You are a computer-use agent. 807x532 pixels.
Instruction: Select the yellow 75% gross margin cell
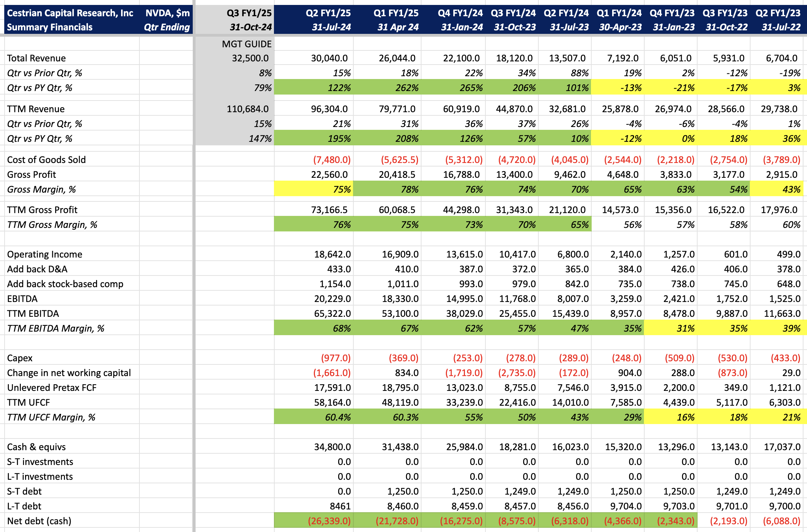click(x=341, y=189)
